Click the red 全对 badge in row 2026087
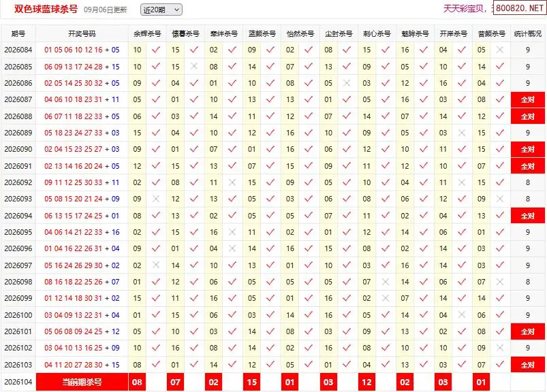Viewport: 547px width, 392px height. click(528, 99)
